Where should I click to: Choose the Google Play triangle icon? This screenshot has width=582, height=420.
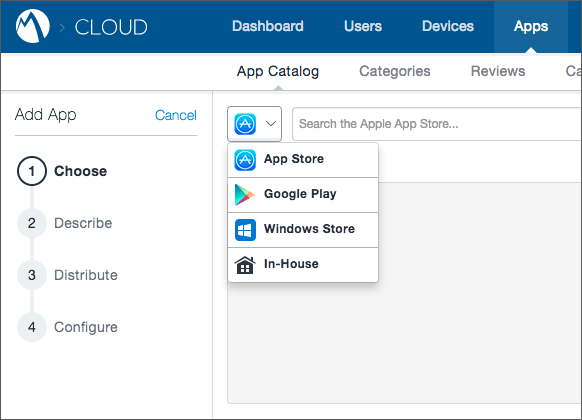coord(245,194)
